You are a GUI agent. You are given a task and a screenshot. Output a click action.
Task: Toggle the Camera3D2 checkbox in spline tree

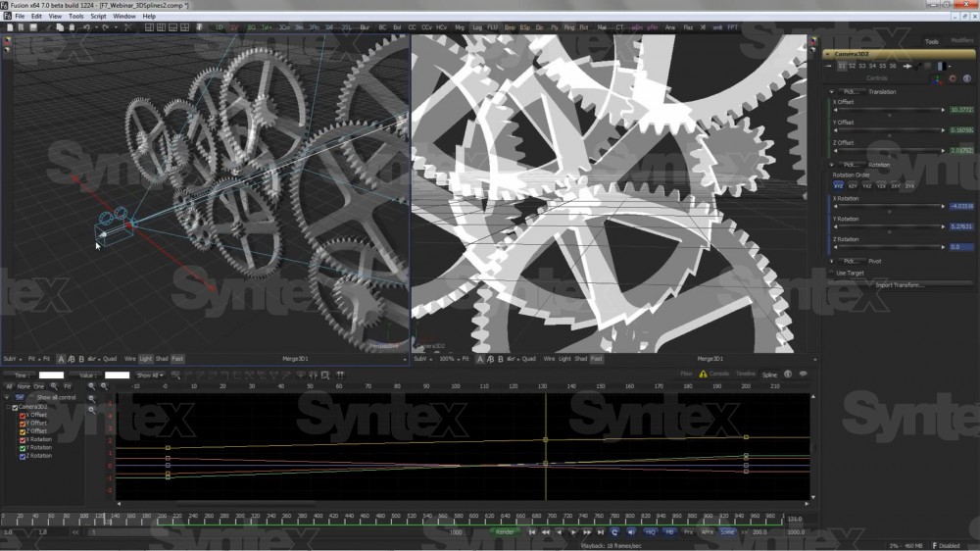click(x=15, y=407)
